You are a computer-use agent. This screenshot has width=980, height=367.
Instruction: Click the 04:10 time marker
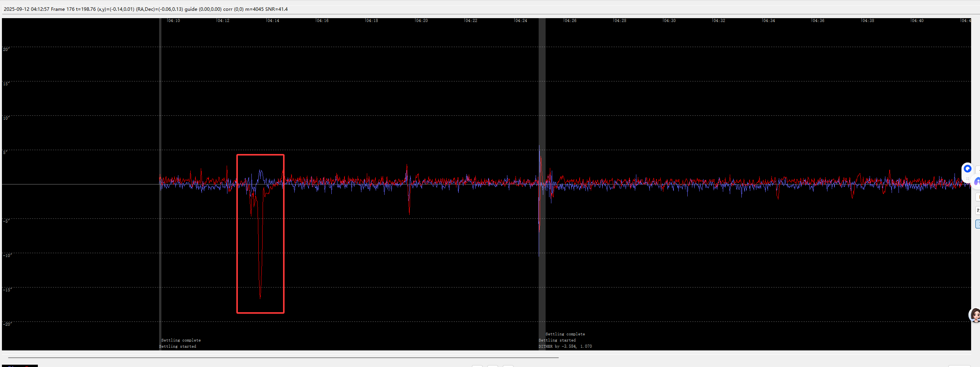tap(174, 20)
